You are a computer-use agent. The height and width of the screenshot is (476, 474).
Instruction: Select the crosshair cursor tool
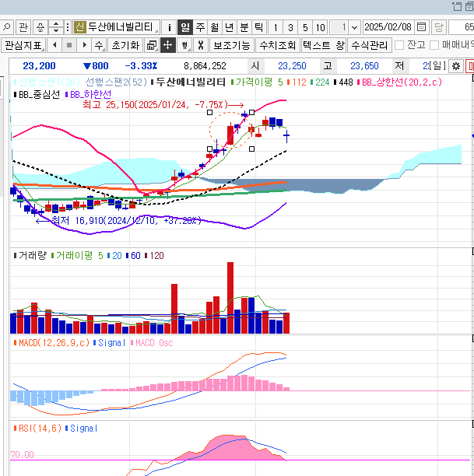[x=167, y=45]
